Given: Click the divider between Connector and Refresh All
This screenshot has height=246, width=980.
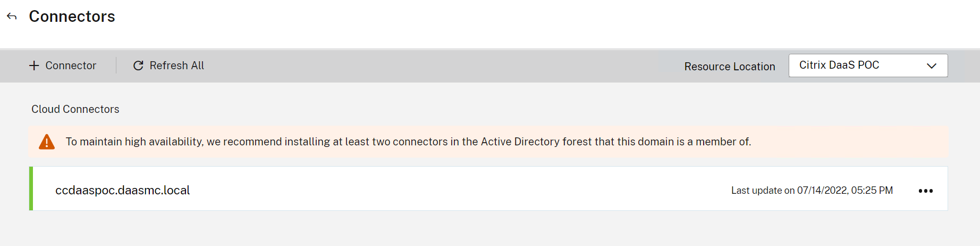Looking at the screenshot, I should pyautogui.click(x=116, y=65).
